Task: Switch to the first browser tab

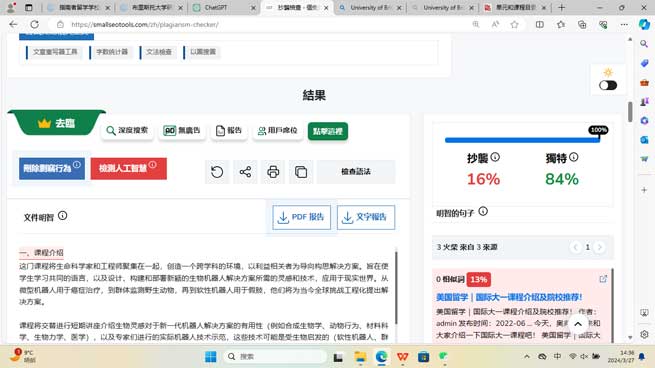Action: pyautogui.click(x=79, y=8)
